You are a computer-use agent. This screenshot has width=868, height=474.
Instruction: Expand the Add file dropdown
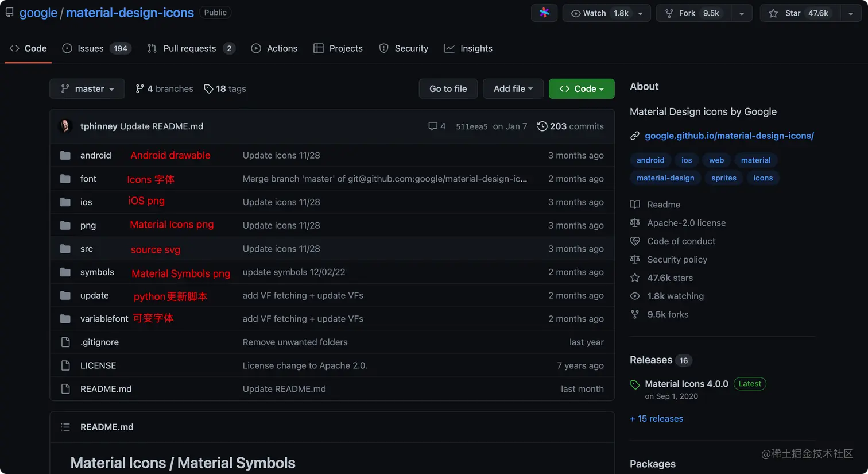pos(513,88)
